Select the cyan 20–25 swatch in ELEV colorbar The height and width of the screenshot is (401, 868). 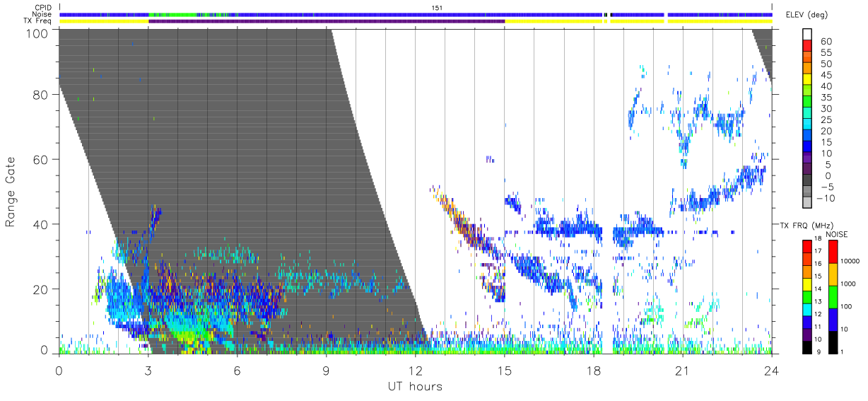808,125
